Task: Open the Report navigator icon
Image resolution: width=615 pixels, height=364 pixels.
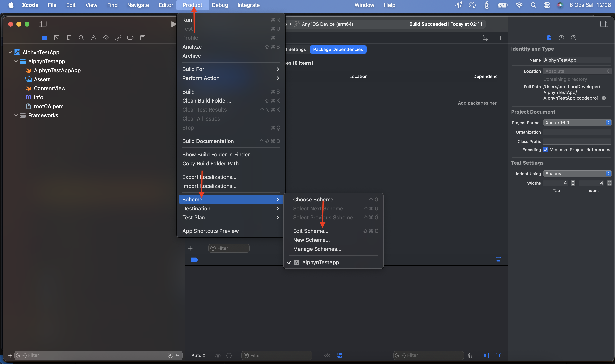Action: [143, 38]
